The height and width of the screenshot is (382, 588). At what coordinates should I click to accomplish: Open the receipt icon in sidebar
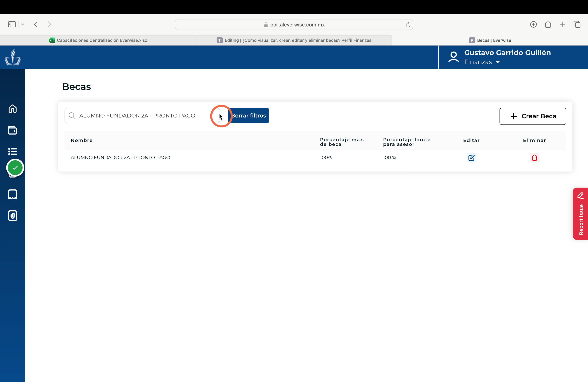13,195
